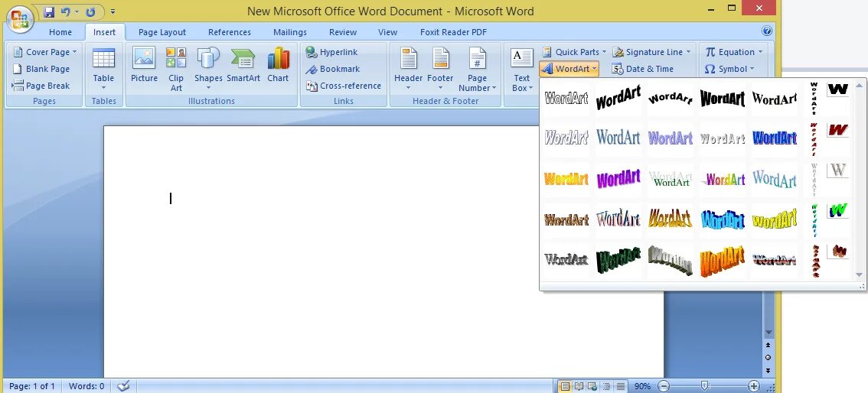Insert a Page Break

point(41,86)
